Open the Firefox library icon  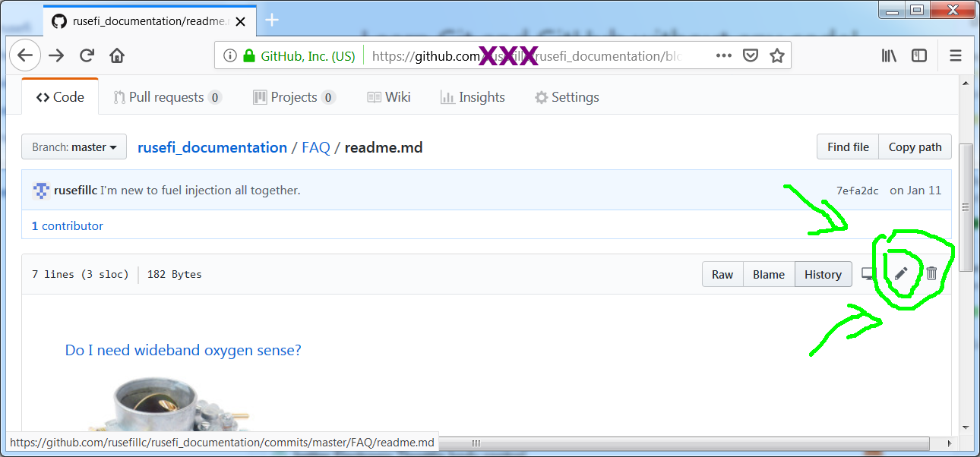tap(889, 55)
